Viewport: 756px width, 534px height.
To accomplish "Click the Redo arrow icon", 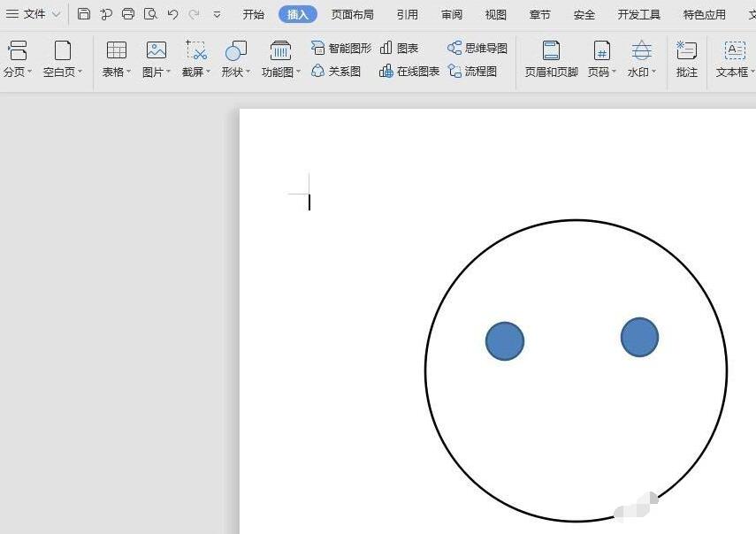I will tap(195, 14).
